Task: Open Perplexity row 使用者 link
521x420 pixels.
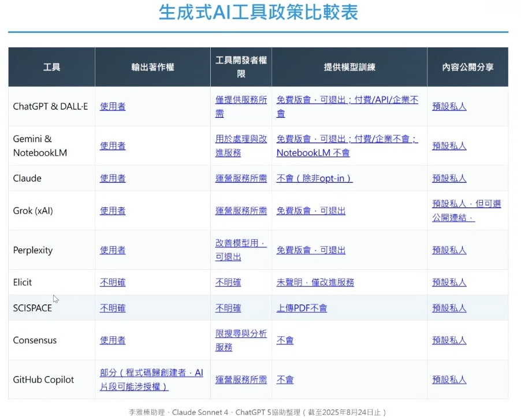Action: coord(113,250)
